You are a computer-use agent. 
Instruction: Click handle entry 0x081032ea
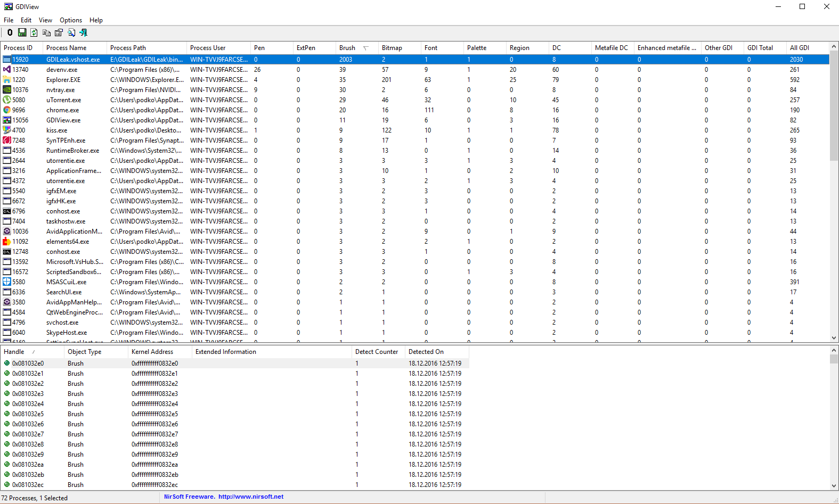tap(28, 465)
